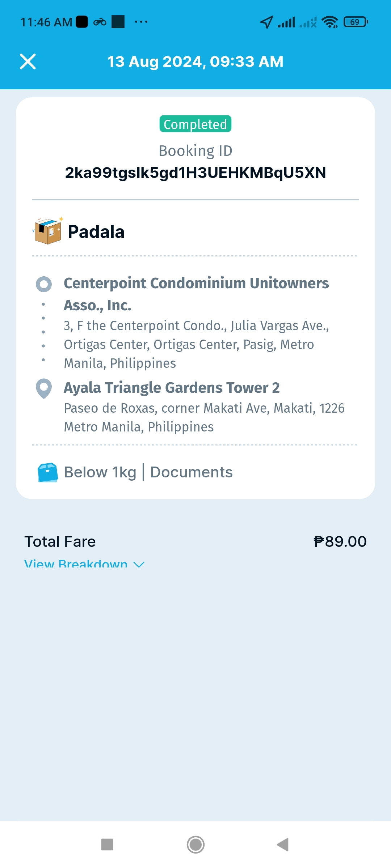The image size is (391, 868).
Task: Close the booking details screen
Action: point(28,61)
